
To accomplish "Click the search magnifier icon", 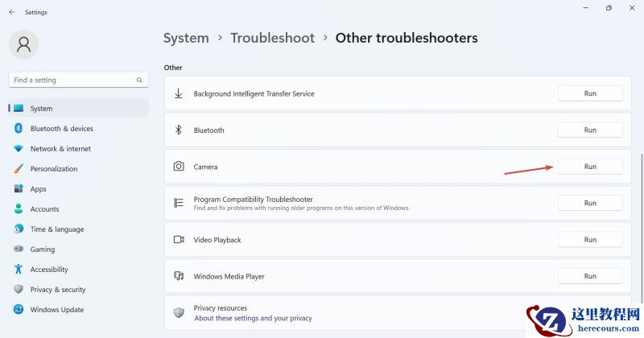I will coord(139,80).
